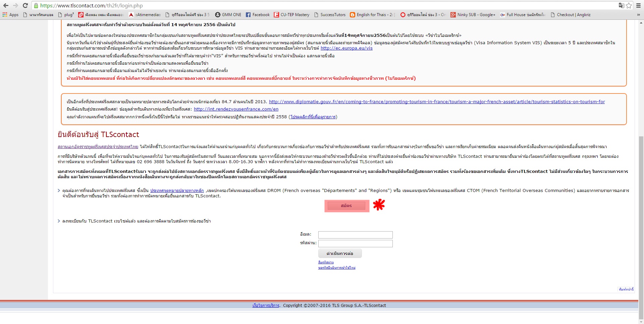Open the Chrome hamburger menu

click(638, 5)
